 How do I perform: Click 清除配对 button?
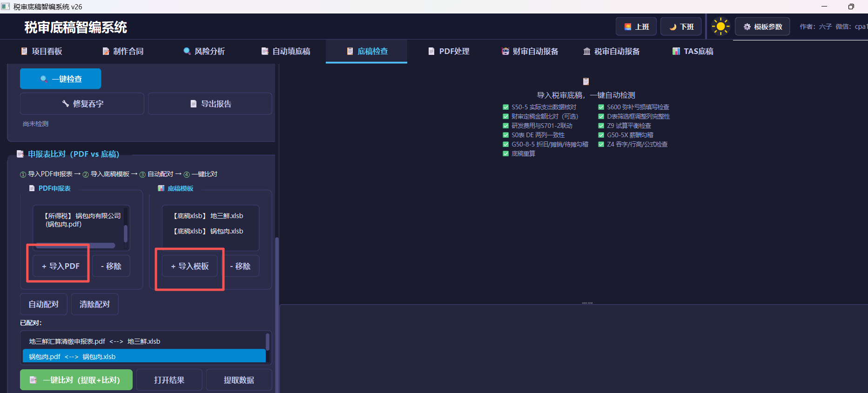click(x=94, y=304)
